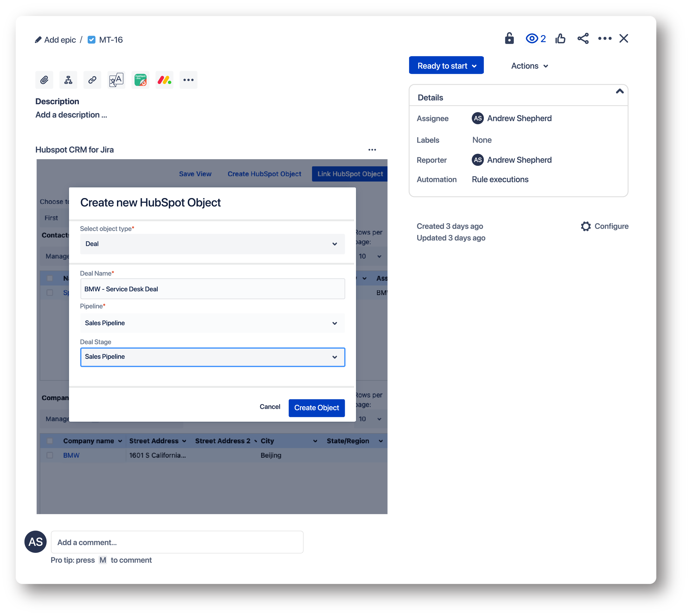Click the Add epic pencil icon
The width and height of the screenshot is (688, 616).
tap(38, 40)
